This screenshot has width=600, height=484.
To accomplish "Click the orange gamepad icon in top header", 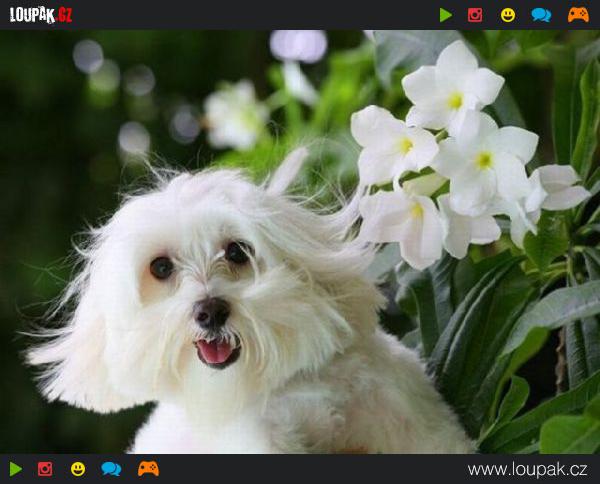I will pos(578,15).
